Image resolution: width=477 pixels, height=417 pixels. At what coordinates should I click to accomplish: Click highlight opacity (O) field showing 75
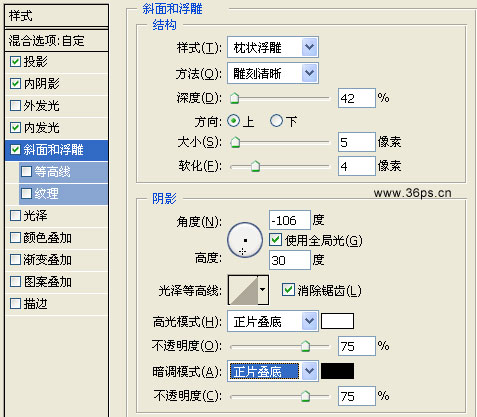pos(357,346)
